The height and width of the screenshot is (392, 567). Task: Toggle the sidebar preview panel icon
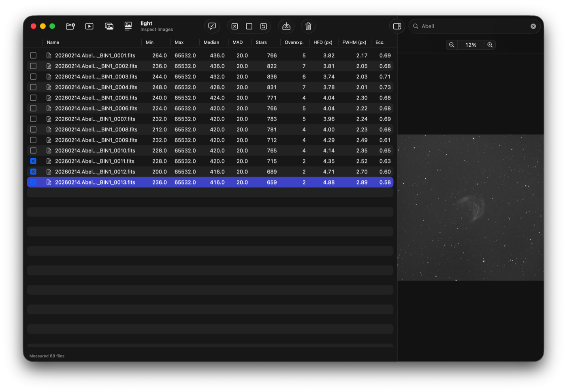point(397,26)
